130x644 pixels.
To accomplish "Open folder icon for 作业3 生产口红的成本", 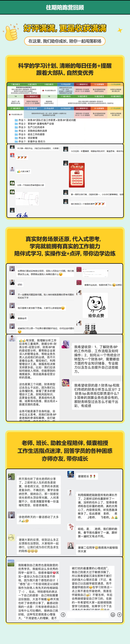I will tap(16, 127).
